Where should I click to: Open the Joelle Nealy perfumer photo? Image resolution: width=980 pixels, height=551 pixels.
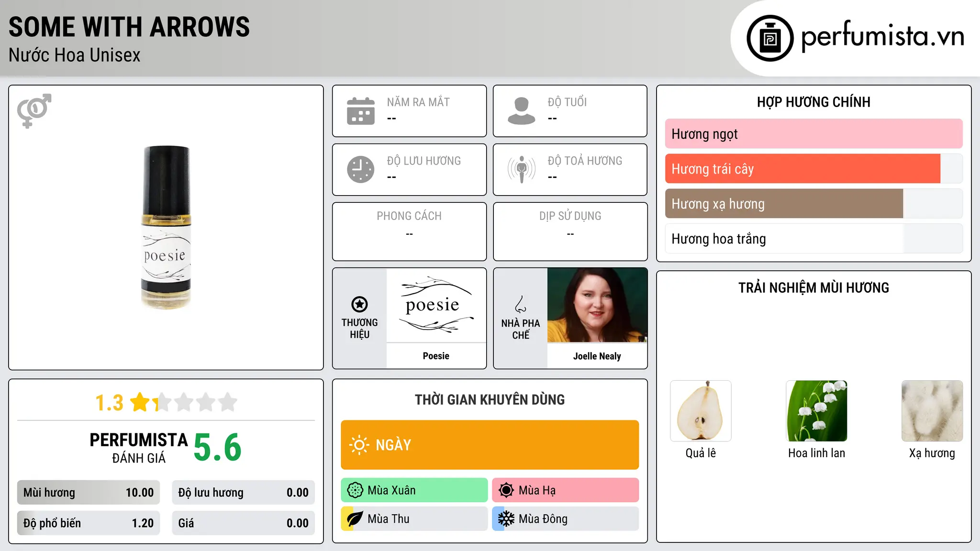tap(597, 305)
